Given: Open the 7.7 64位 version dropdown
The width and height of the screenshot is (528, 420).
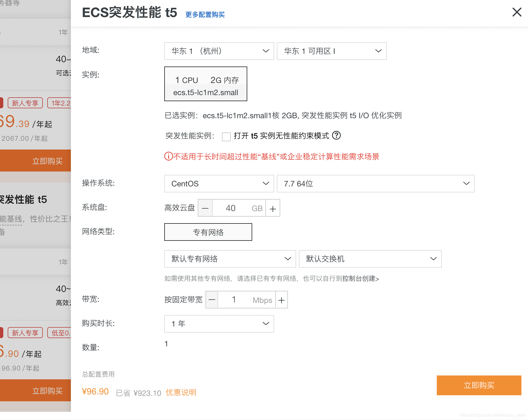Looking at the screenshot, I should (376, 184).
